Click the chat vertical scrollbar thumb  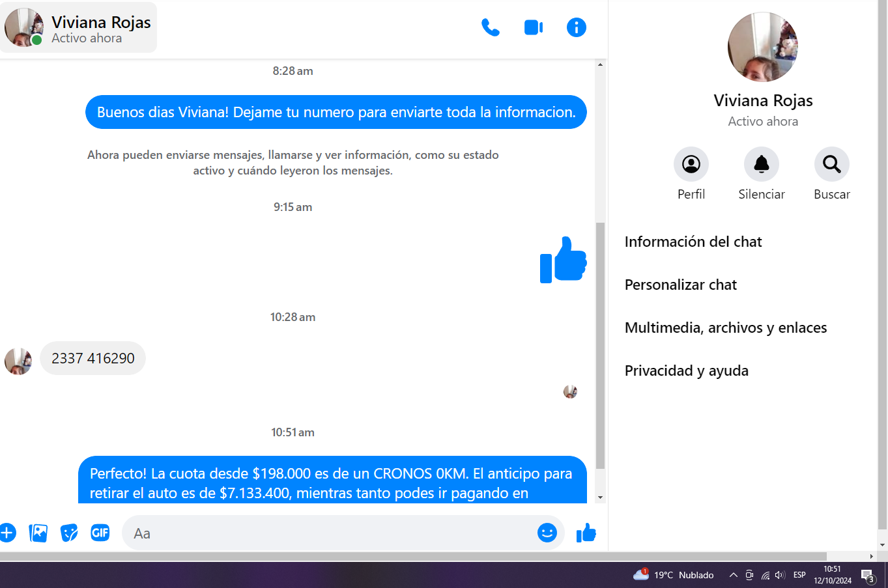(x=600, y=345)
